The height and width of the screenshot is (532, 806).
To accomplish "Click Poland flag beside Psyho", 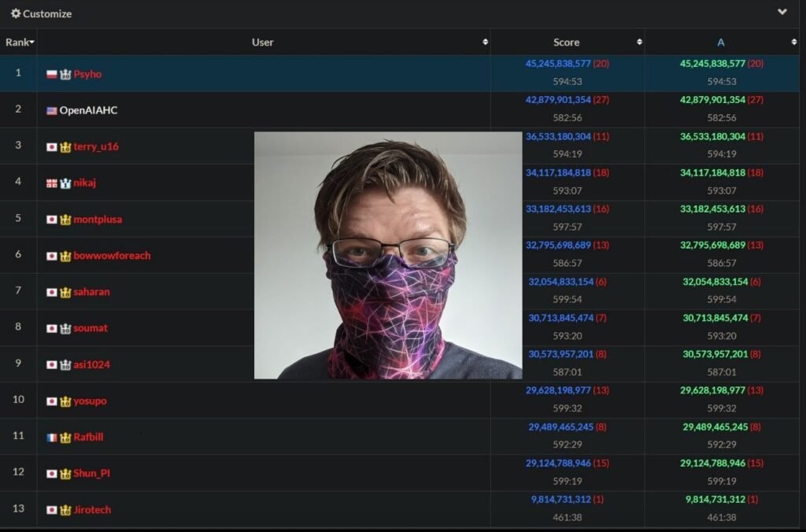I will (51, 75).
